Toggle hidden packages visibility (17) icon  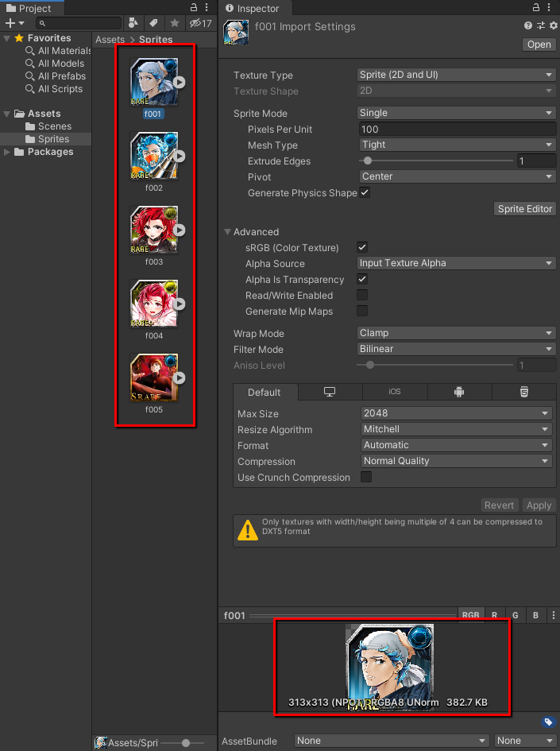pos(200,23)
